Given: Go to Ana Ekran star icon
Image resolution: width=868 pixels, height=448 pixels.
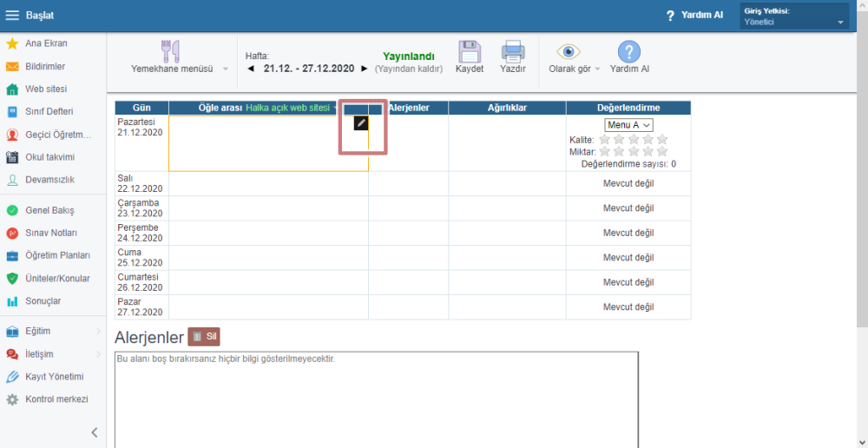Looking at the screenshot, I should 12,43.
